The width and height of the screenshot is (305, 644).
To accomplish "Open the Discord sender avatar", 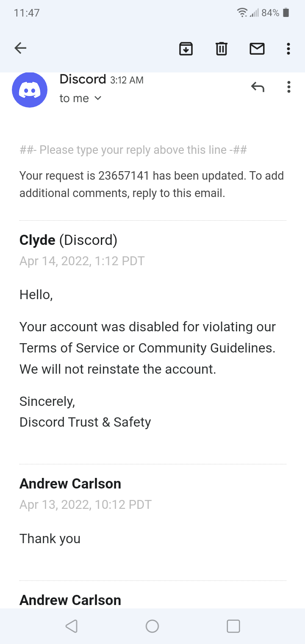I will click(x=30, y=90).
